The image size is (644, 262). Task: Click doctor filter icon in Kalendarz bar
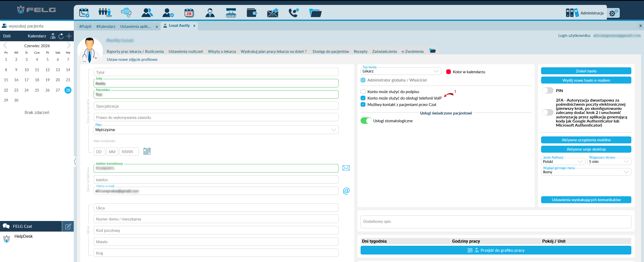pos(53,36)
